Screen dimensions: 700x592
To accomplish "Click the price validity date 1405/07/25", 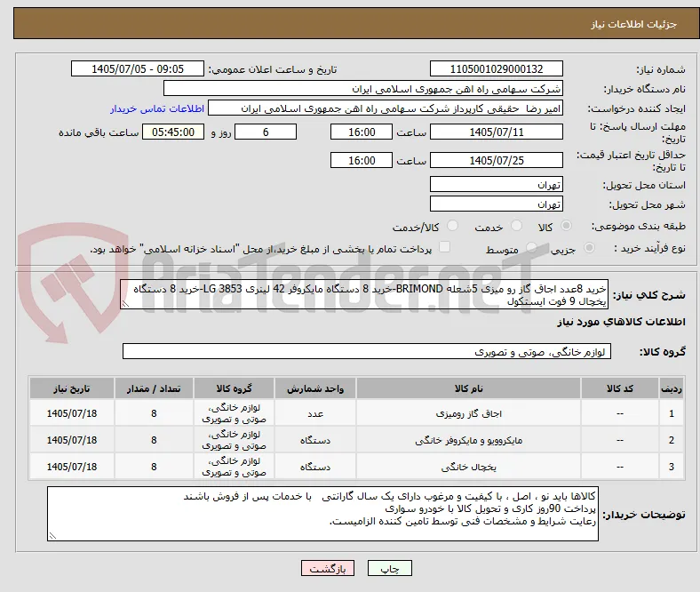I will (x=497, y=160).
